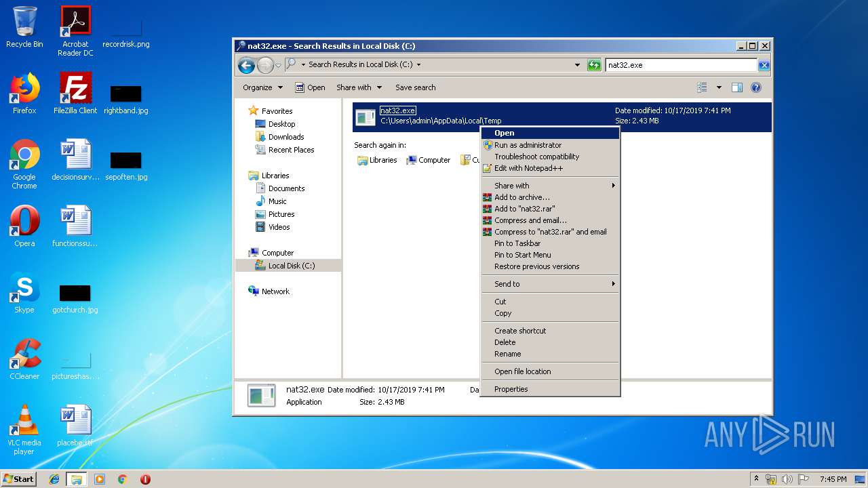Select Pin to Taskbar
868x488 pixels.
point(550,243)
